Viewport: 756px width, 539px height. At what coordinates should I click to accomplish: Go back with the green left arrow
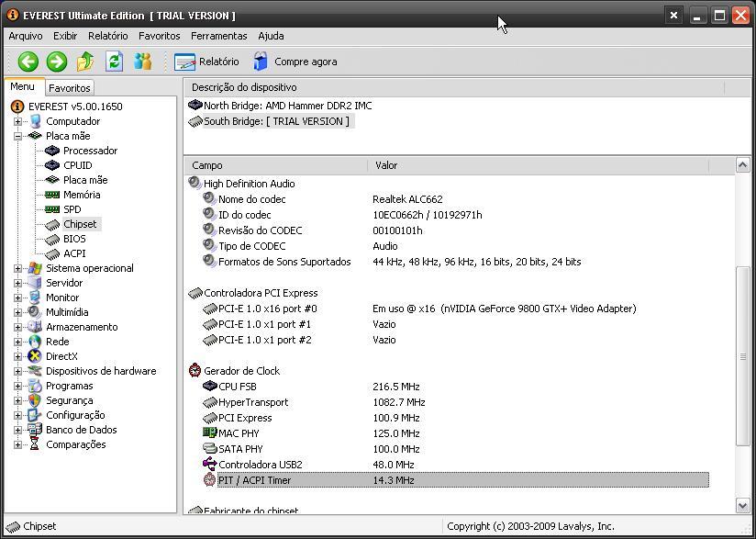(x=28, y=62)
